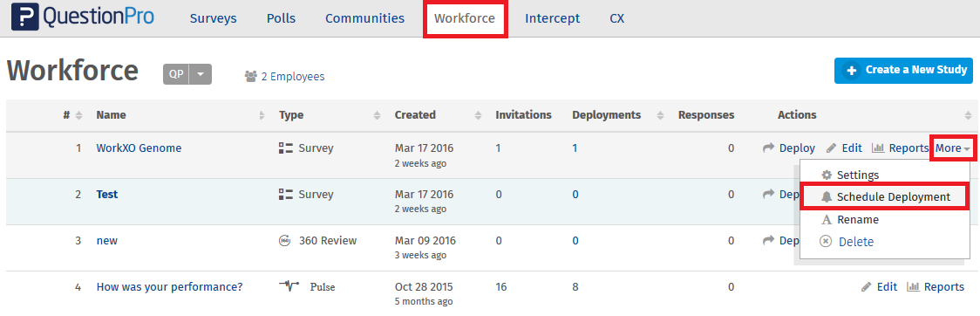Sort by the Actions column arrows
980x316 pixels.
tap(968, 115)
